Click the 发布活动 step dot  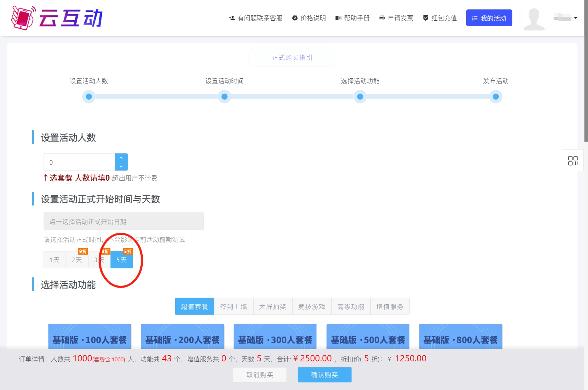click(x=496, y=96)
